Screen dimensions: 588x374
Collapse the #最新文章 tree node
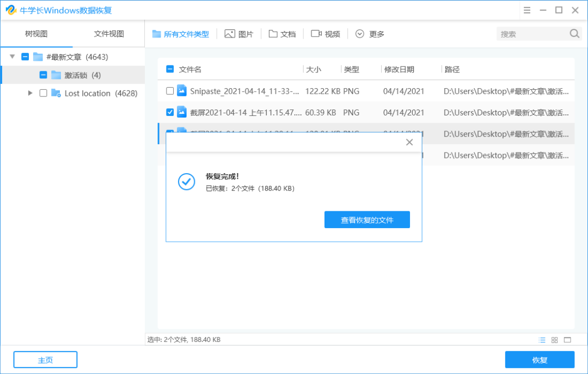pos(12,57)
